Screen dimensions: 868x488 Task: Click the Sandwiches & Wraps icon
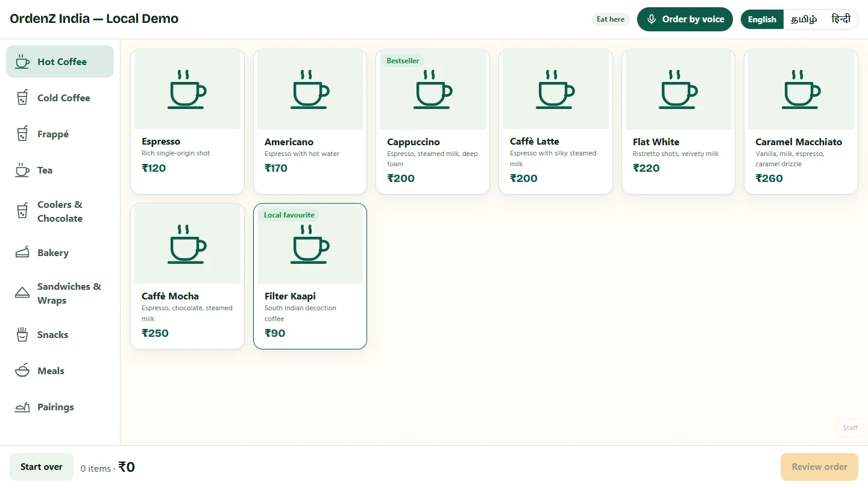pos(22,293)
